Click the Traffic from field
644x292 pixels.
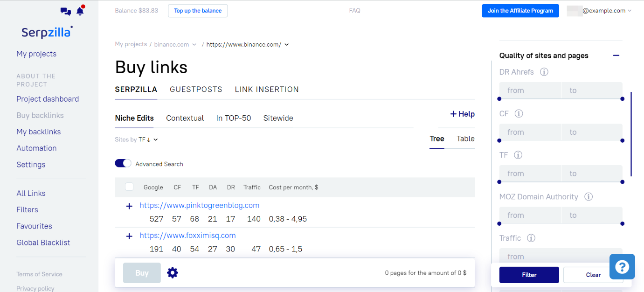[561, 256]
